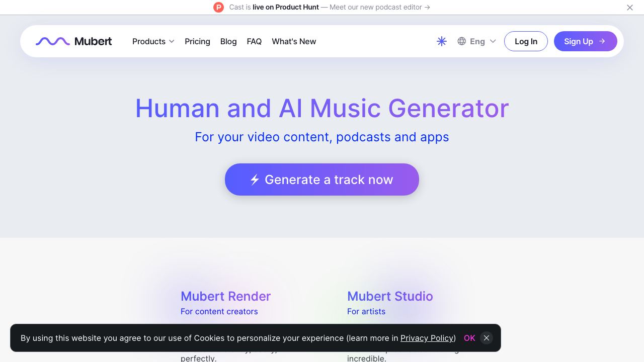Open the FAQ page
The height and width of the screenshot is (362, 644).
254,41
